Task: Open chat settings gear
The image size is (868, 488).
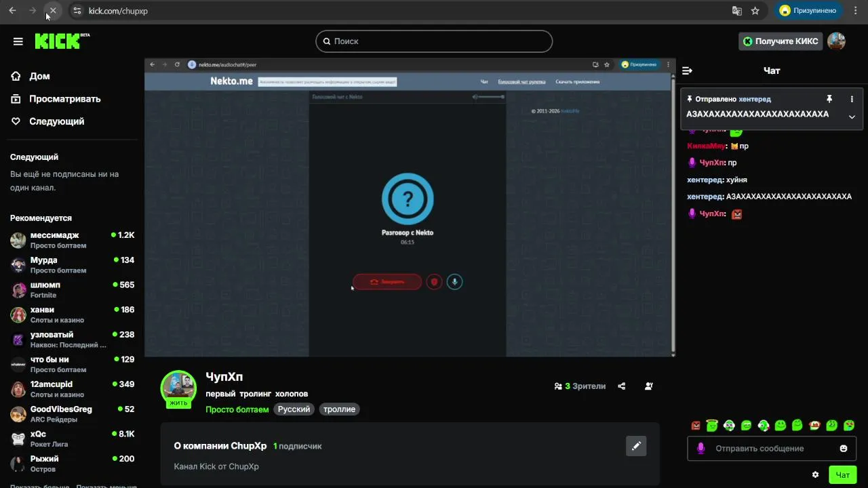Action: point(815,475)
